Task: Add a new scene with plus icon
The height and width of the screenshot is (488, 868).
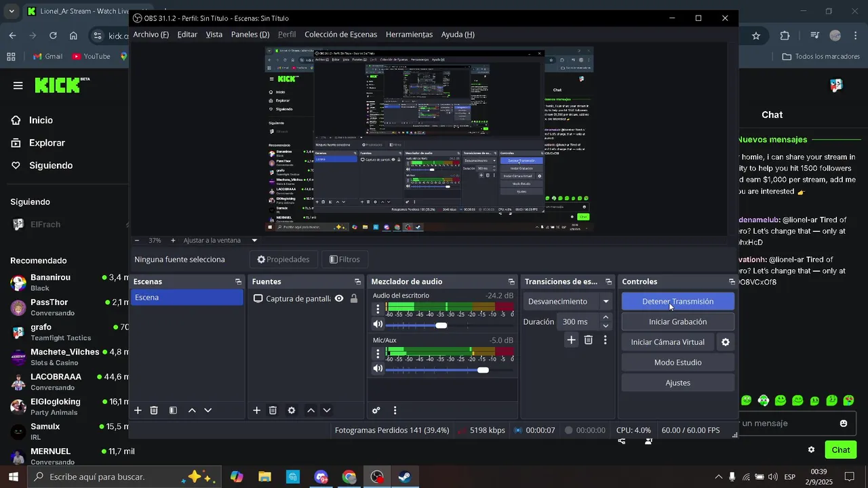Action: coord(138,410)
